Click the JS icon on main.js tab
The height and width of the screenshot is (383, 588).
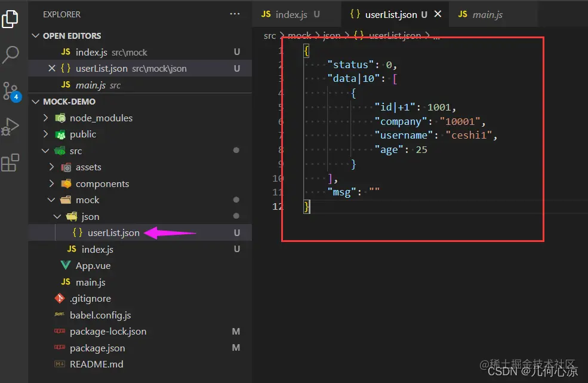tap(463, 14)
